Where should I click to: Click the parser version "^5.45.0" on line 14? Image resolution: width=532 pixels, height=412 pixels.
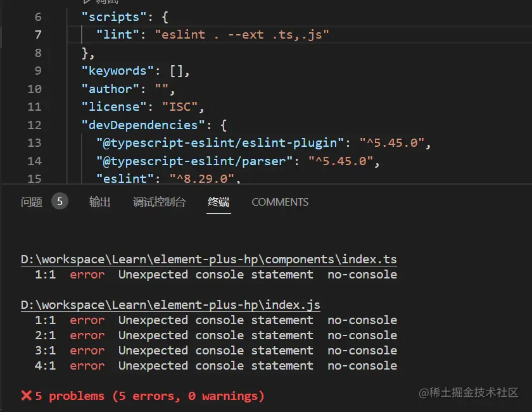click(x=341, y=161)
